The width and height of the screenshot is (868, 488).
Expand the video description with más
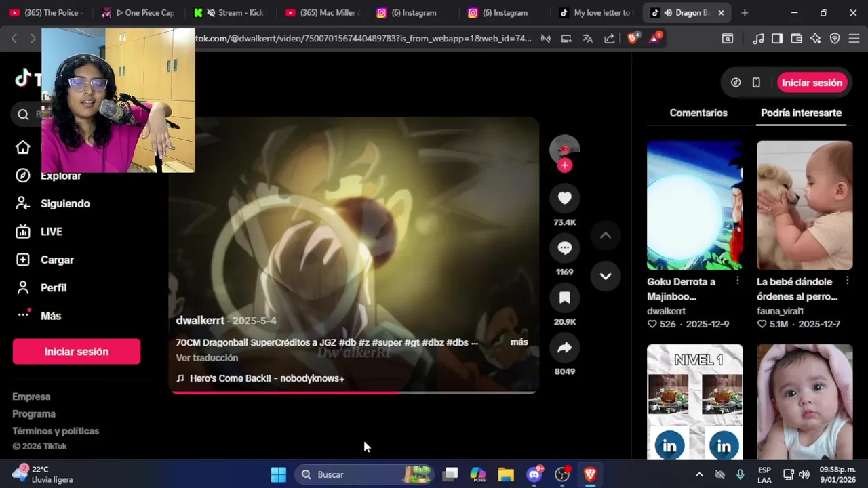(519, 342)
